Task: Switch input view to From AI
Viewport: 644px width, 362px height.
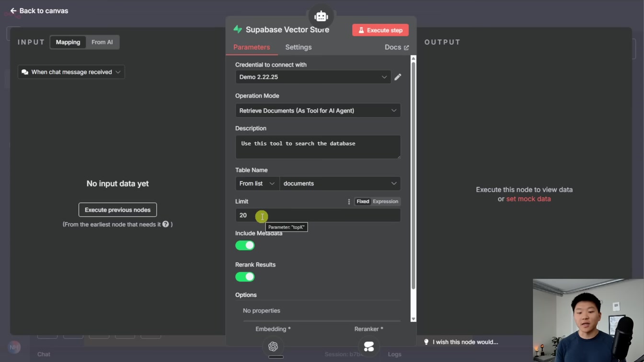Action: [102, 42]
